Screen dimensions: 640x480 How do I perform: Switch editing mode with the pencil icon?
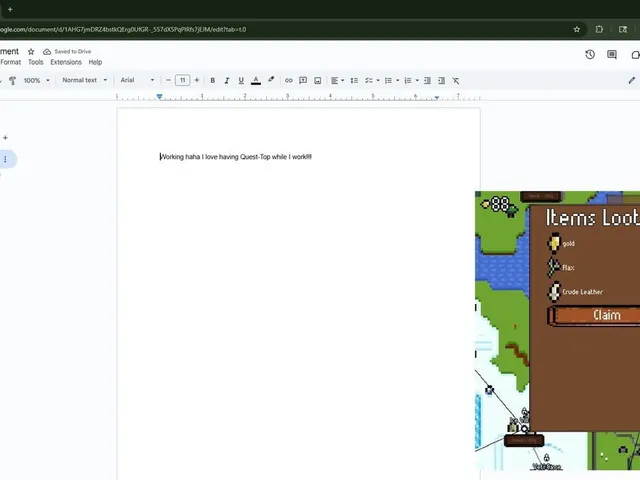(x=632, y=80)
